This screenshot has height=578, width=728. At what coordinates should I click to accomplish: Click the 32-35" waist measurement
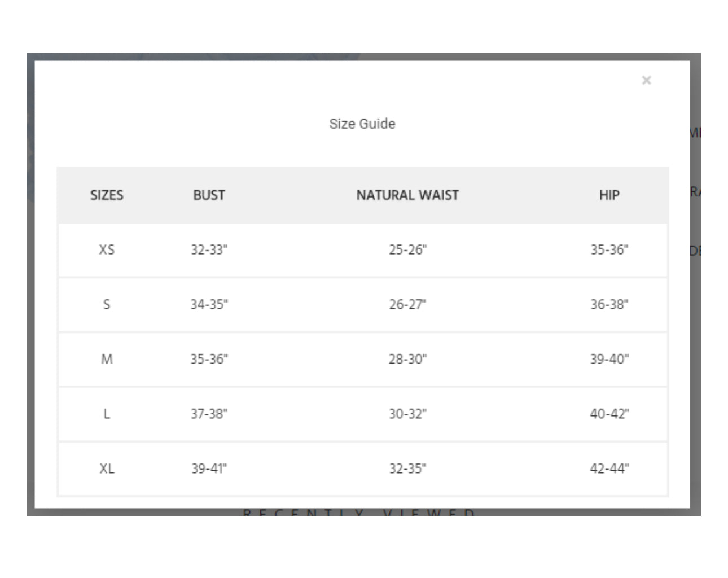click(407, 468)
